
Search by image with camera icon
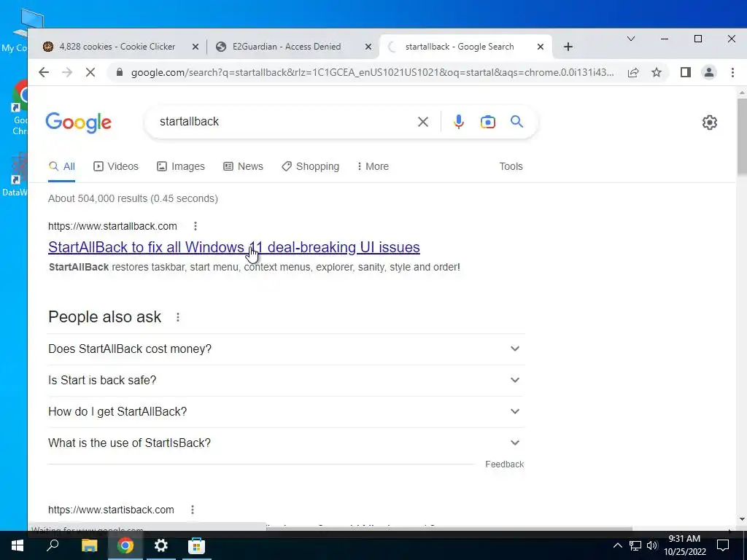pyautogui.click(x=487, y=122)
